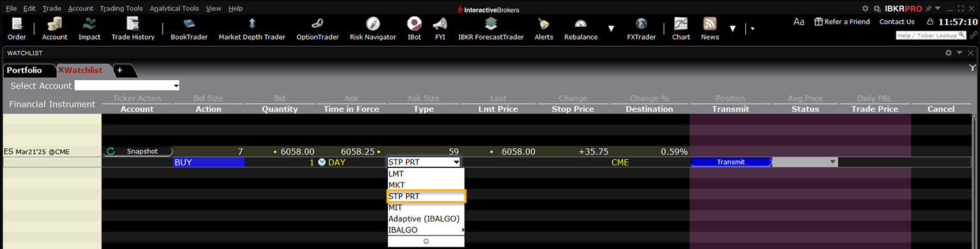
Task: Close the Watchlist tab with the red X
Action: pos(61,70)
